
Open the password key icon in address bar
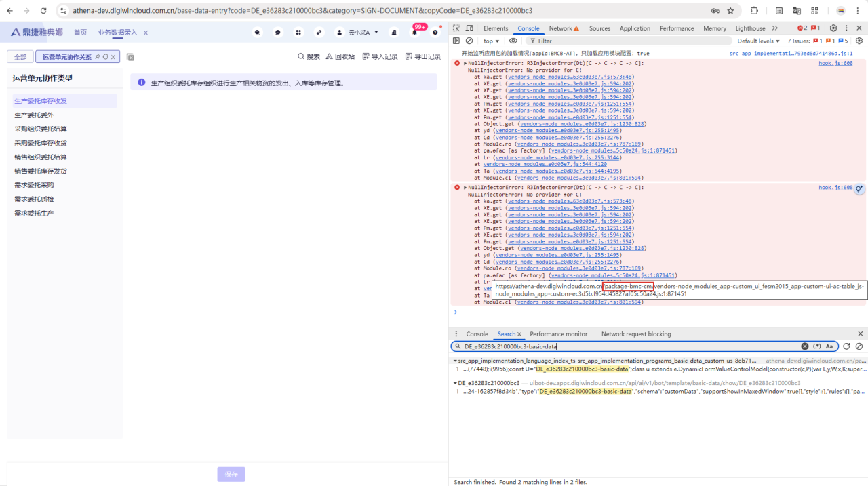pos(715,11)
